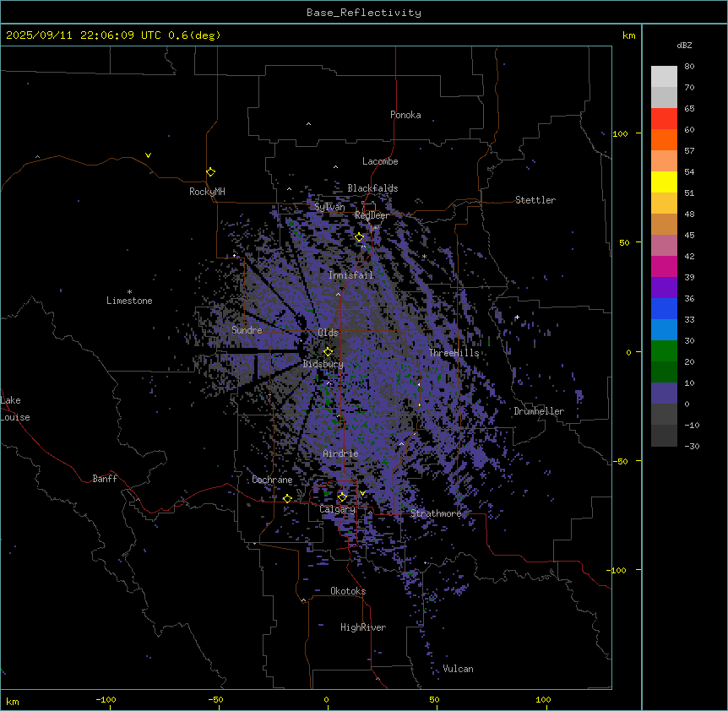Click the Sylvan map label

[329, 207]
